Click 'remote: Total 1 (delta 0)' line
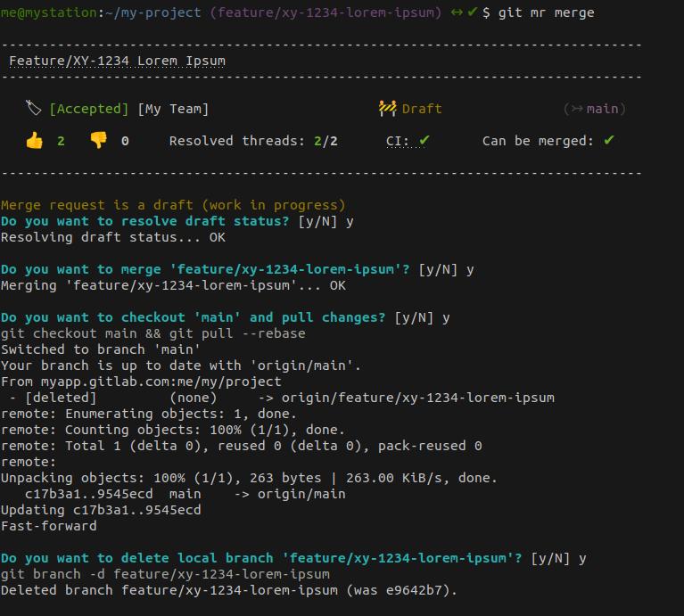The image size is (684, 616). click(x=242, y=446)
